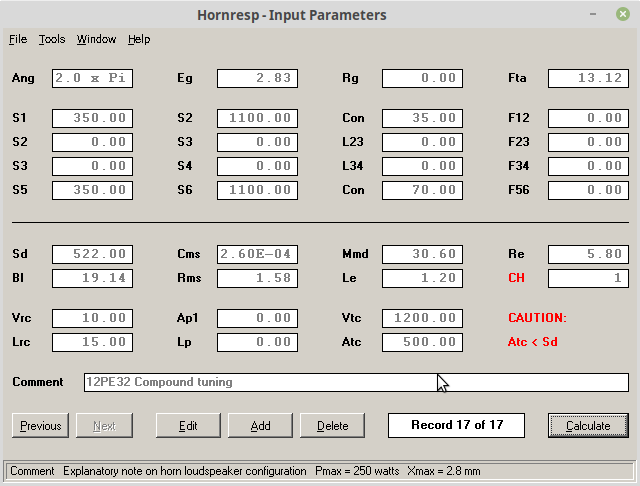Click the red Atc < Sd warning
The image size is (640, 486).
pos(533,342)
